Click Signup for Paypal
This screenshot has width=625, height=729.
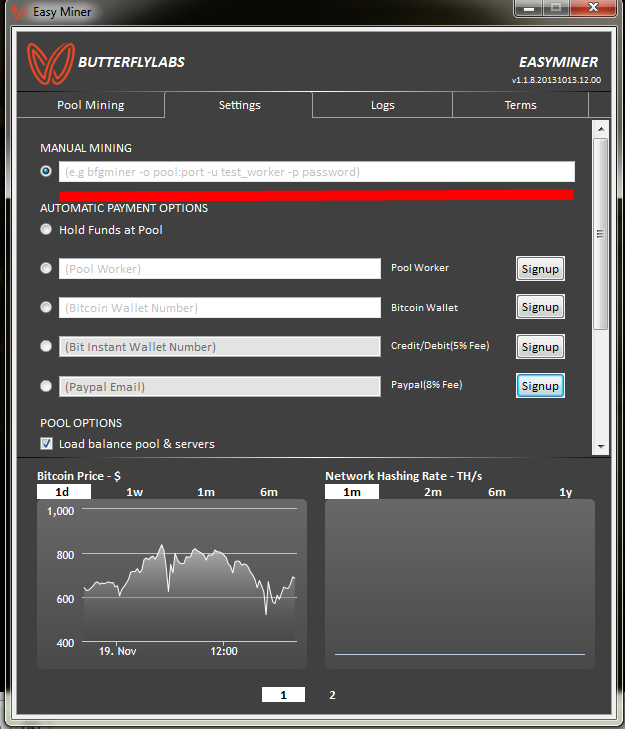point(540,386)
